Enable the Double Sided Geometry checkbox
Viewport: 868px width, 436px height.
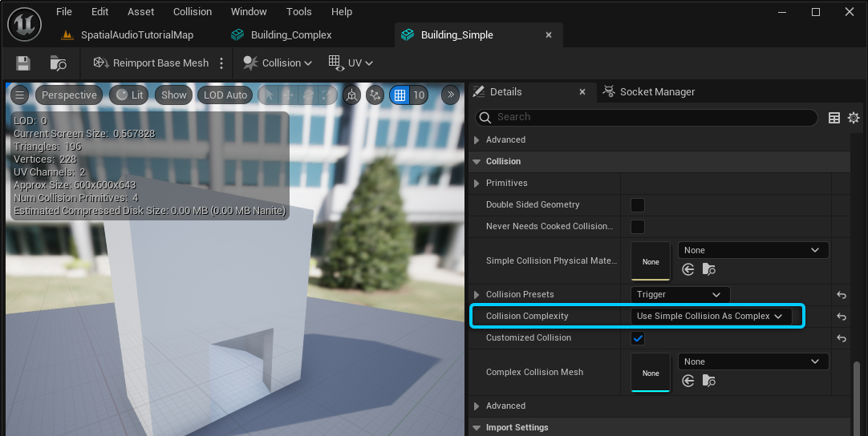click(638, 204)
